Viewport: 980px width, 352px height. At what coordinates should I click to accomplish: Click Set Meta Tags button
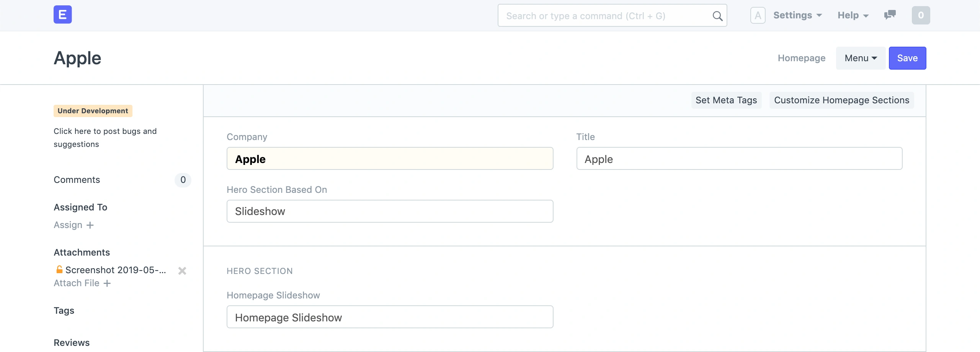click(x=726, y=100)
